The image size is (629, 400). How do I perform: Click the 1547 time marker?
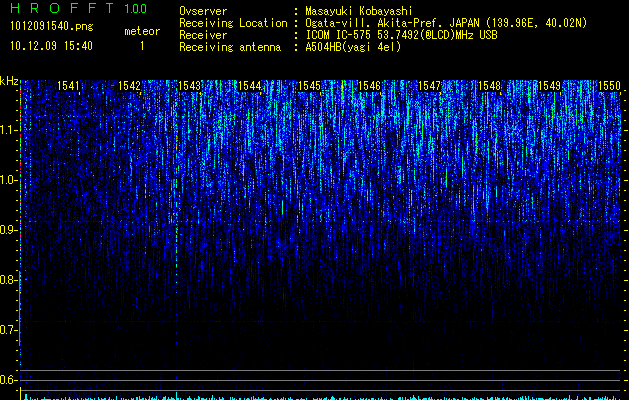[x=429, y=86]
